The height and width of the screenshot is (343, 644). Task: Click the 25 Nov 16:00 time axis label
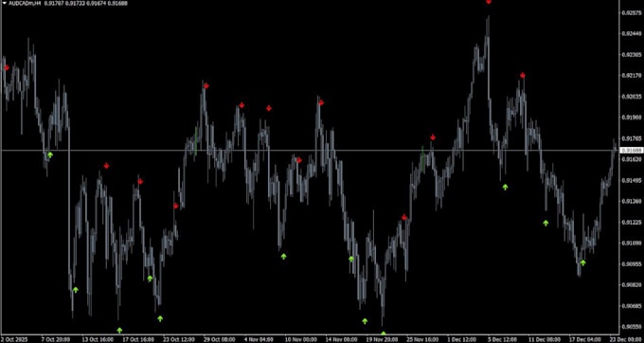pyautogui.click(x=421, y=340)
